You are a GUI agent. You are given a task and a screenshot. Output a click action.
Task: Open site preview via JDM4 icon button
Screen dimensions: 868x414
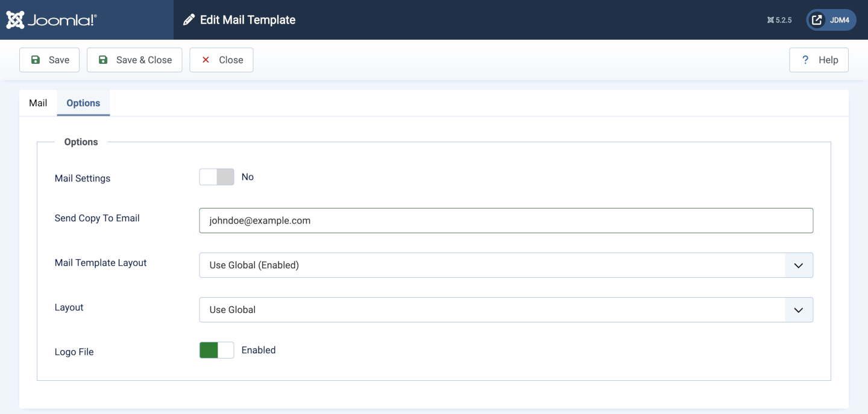click(x=831, y=20)
